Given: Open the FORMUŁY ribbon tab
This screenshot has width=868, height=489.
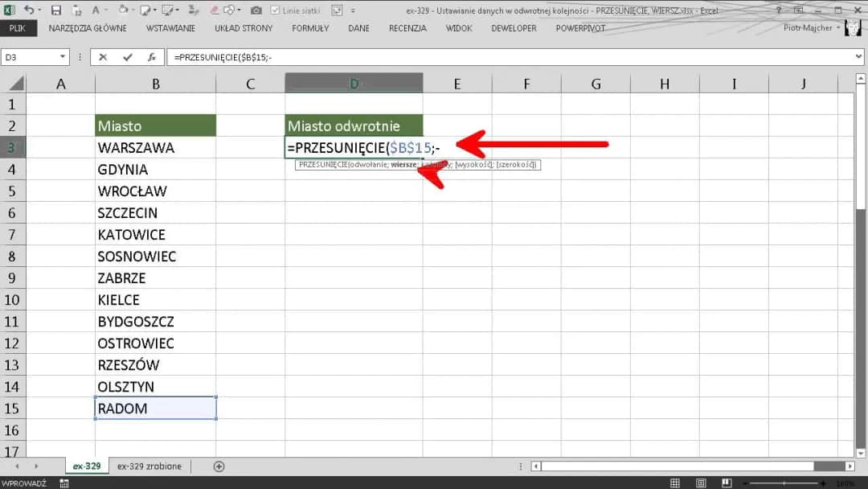Looking at the screenshot, I should [310, 28].
